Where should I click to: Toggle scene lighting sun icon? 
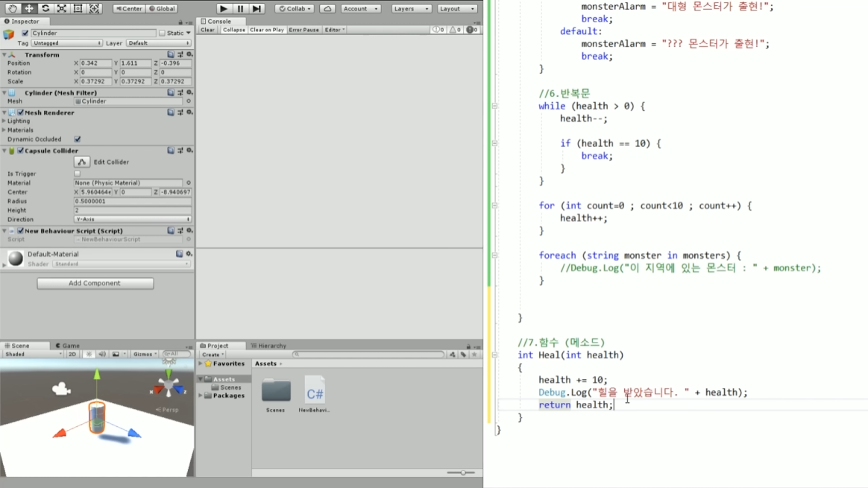tap(89, 354)
